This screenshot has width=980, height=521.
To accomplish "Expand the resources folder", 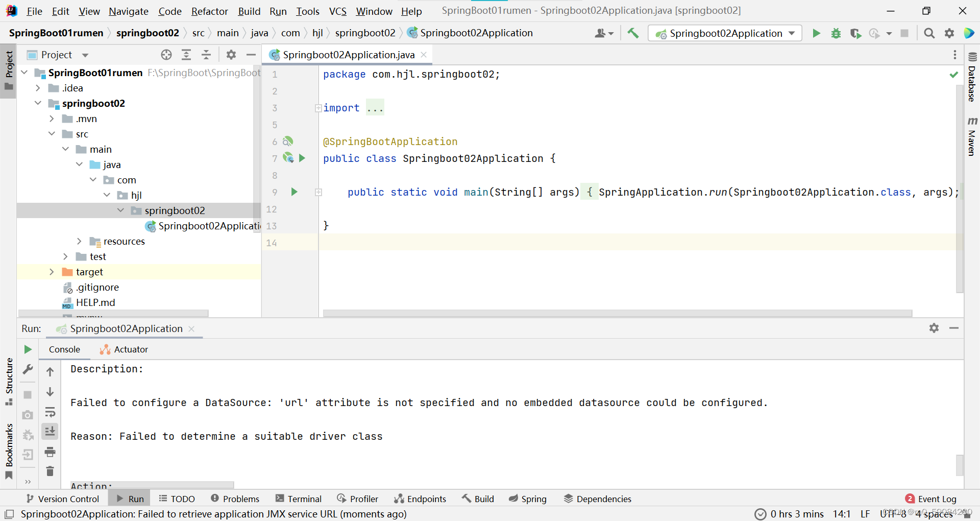I will tap(79, 241).
